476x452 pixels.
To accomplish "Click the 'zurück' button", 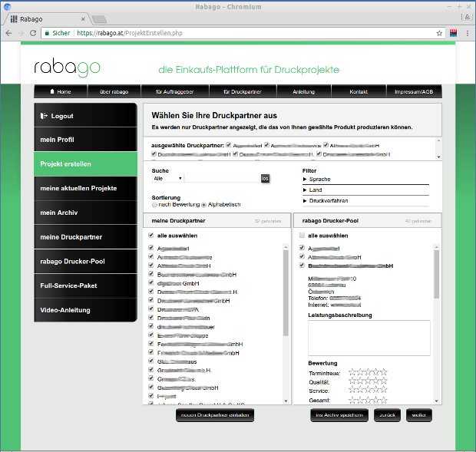I will (388, 415).
